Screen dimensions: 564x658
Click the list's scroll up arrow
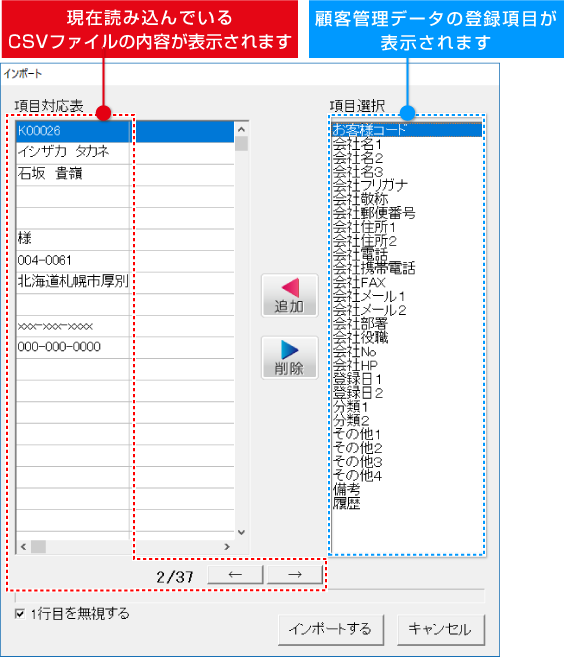[241, 129]
